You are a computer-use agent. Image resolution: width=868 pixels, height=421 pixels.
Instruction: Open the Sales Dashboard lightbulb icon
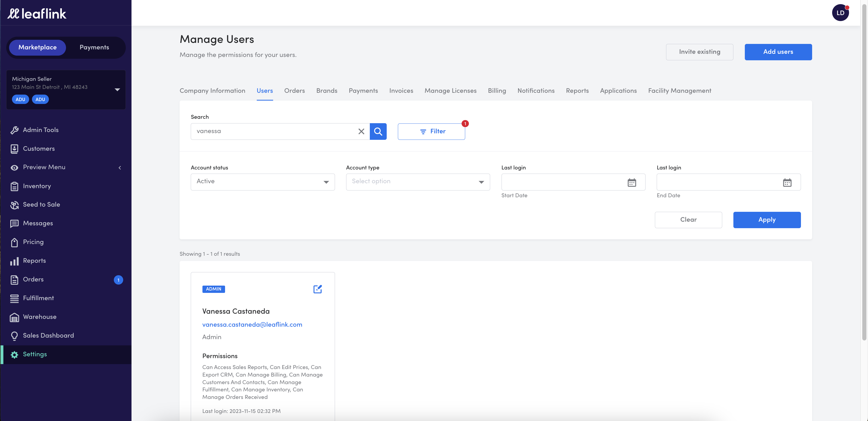coord(14,336)
